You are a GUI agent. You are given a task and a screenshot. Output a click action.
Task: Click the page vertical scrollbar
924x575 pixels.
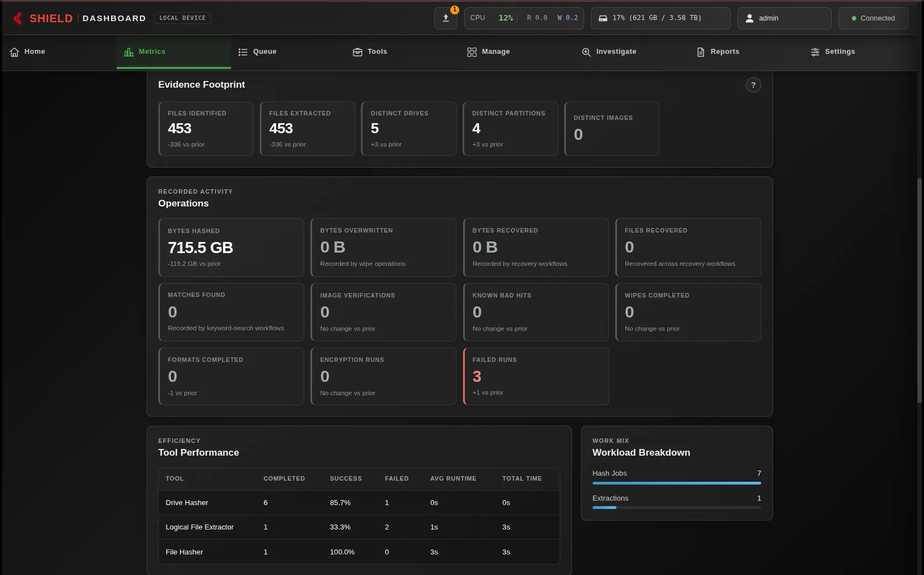(920, 290)
